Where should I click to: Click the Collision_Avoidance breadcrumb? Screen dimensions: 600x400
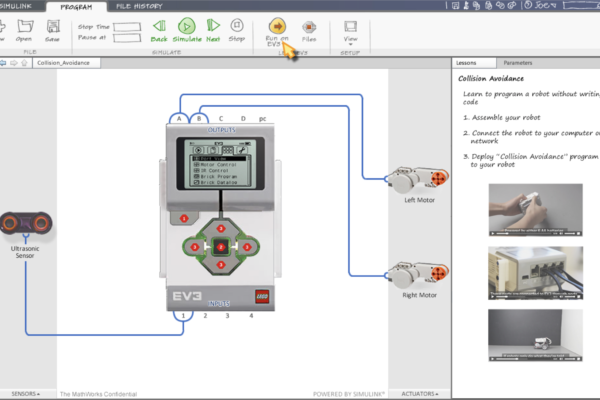pyautogui.click(x=62, y=62)
